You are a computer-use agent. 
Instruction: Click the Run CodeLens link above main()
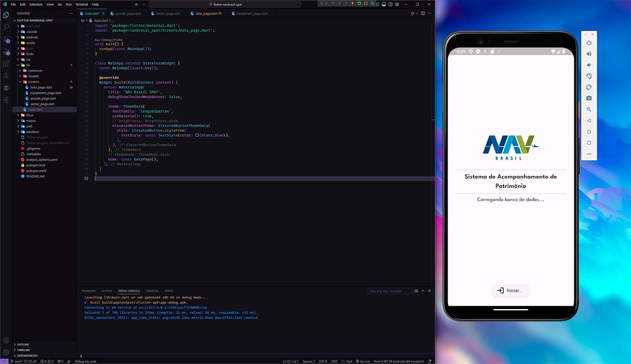click(97, 40)
